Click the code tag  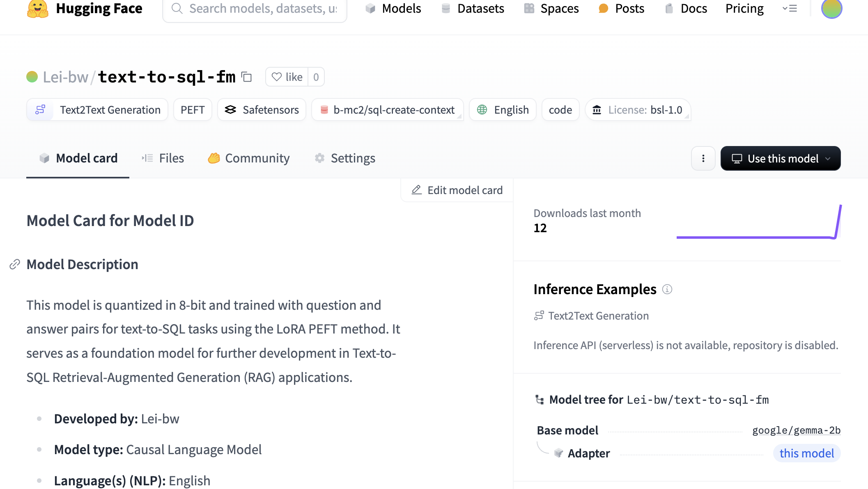point(560,110)
